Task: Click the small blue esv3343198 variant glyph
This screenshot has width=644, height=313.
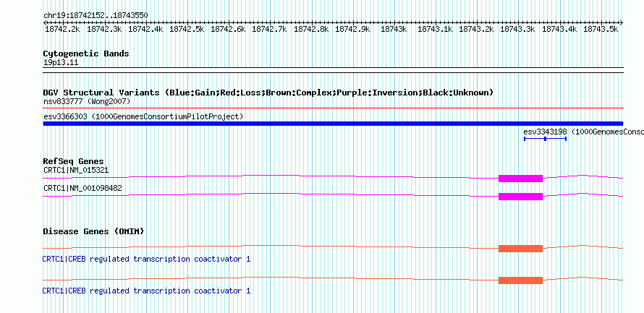Action: click(545, 139)
